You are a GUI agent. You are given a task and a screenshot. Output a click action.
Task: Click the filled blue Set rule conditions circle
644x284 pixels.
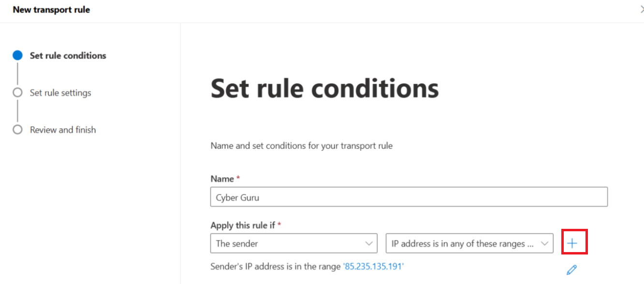pos(17,55)
